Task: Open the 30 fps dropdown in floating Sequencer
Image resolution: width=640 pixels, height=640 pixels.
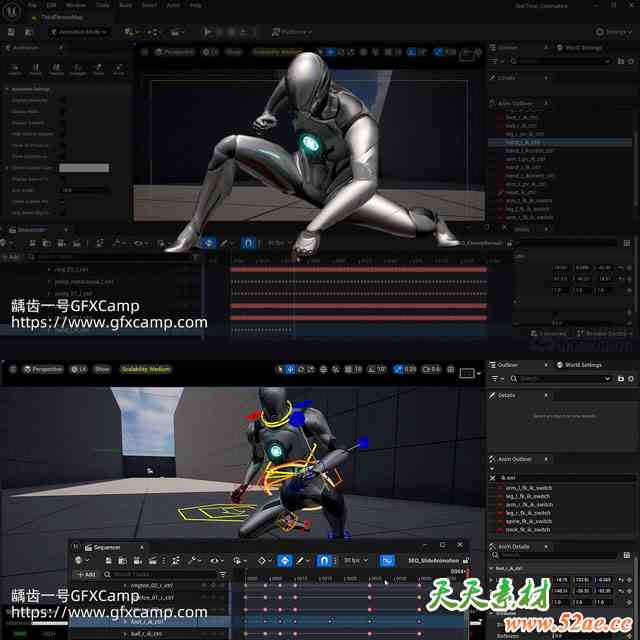Action: (356, 560)
